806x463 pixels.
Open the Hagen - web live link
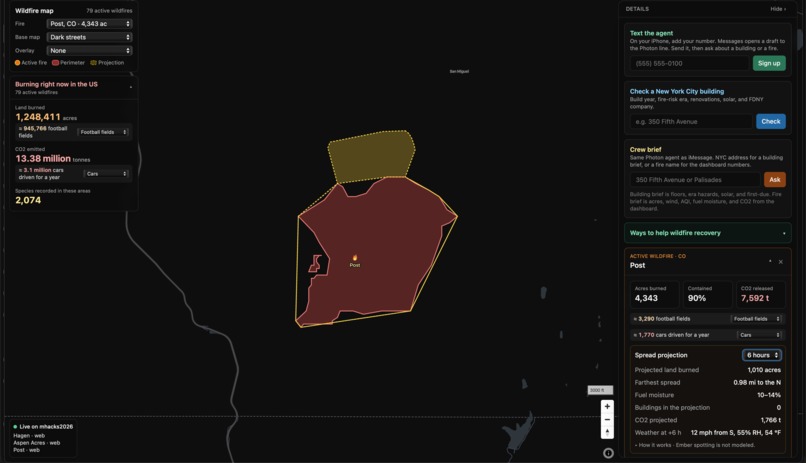pos(29,436)
